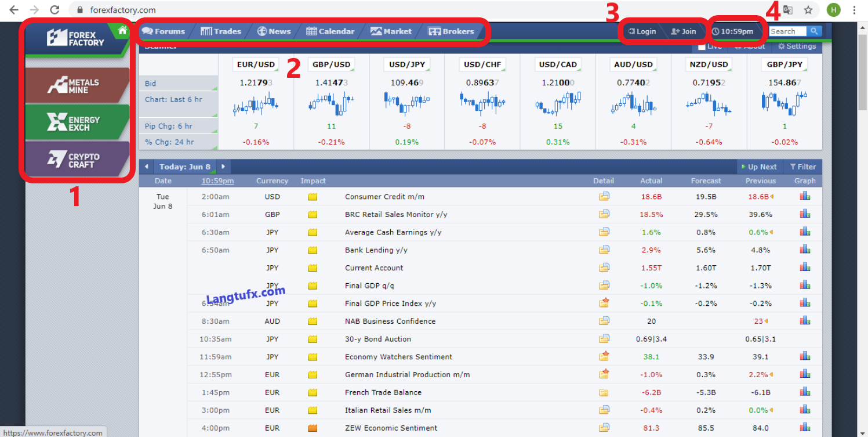Viewport: 868px width, 437px height.
Task: Open detail folder for Bank Lending y/y
Action: [x=604, y=250]
